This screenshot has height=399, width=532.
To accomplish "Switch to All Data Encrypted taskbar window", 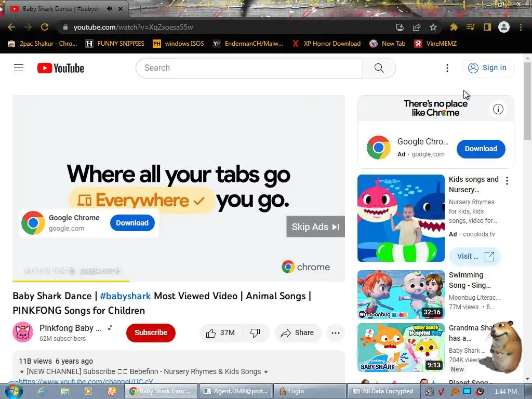I will coord(384,391).
